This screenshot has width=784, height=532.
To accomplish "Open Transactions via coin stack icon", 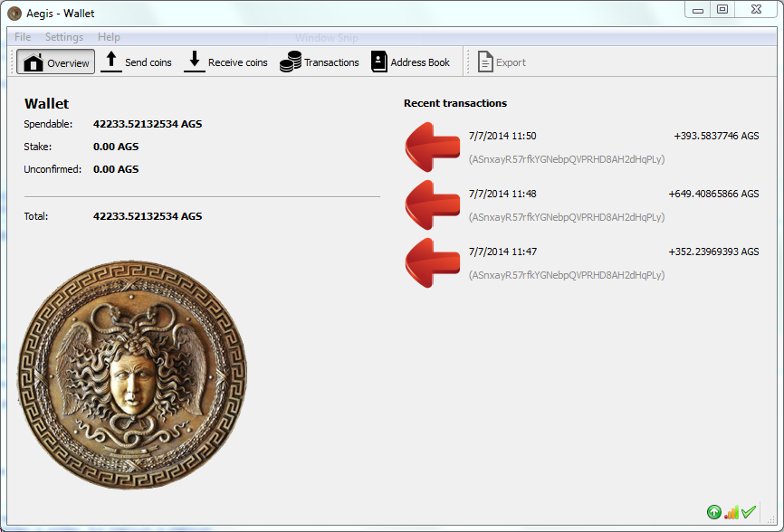I will (x=291, y=62).
